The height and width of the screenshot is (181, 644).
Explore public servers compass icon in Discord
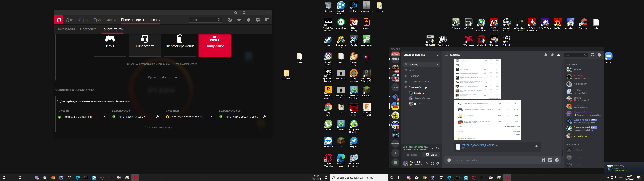pyautogui.click(x=395, y=163)
